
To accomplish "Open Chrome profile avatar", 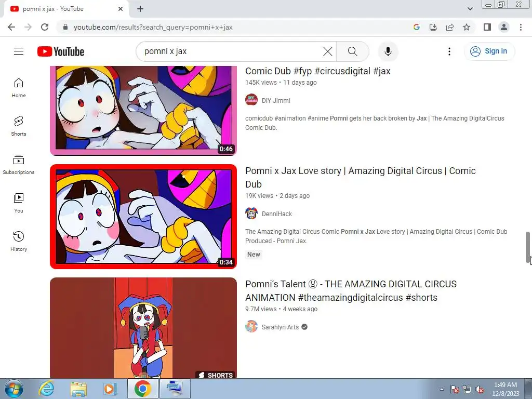I will [504, 27].
